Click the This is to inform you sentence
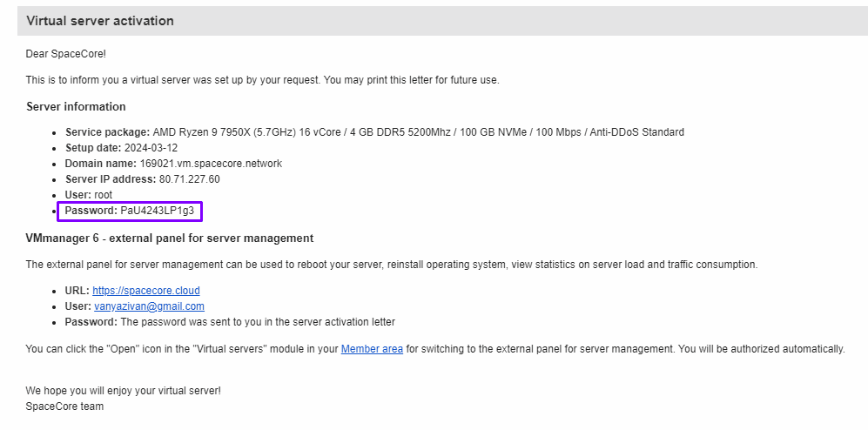The height and width of the screenshot is (430, 868). tap(261, 80)
